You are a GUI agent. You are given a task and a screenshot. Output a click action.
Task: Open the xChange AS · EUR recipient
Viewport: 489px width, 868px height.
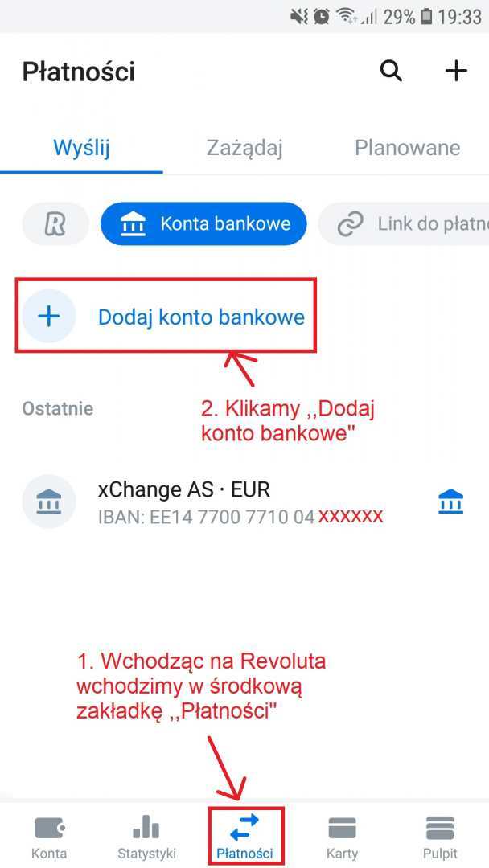click(x=244, y=502)
